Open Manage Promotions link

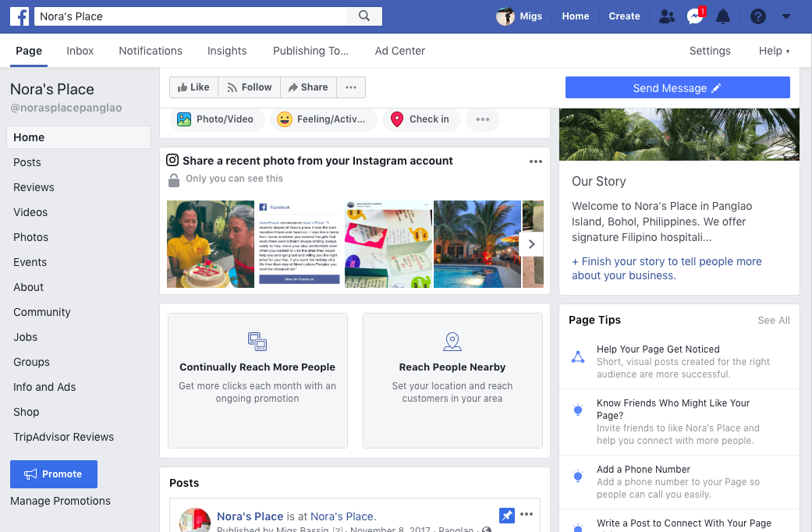coord(61,501)
